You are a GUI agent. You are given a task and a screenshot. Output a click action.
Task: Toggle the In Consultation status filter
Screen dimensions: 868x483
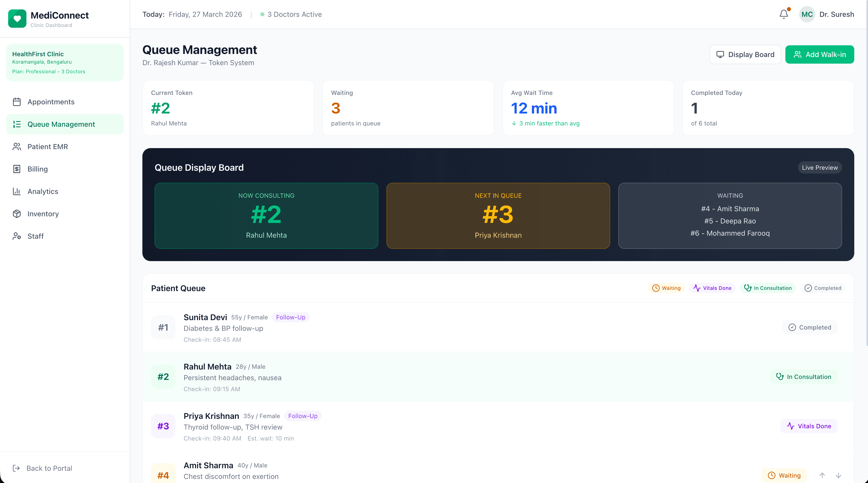[x=768, y=288]
